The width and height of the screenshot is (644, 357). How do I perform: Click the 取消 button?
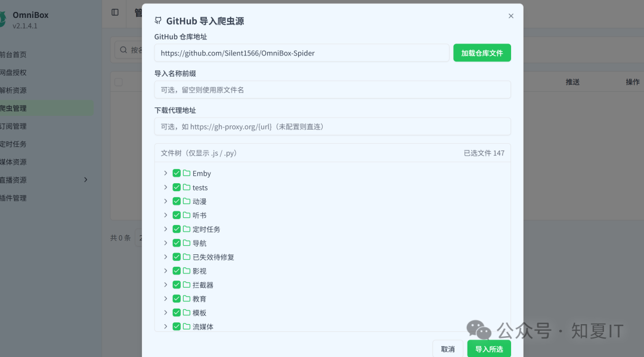[448, 349]
